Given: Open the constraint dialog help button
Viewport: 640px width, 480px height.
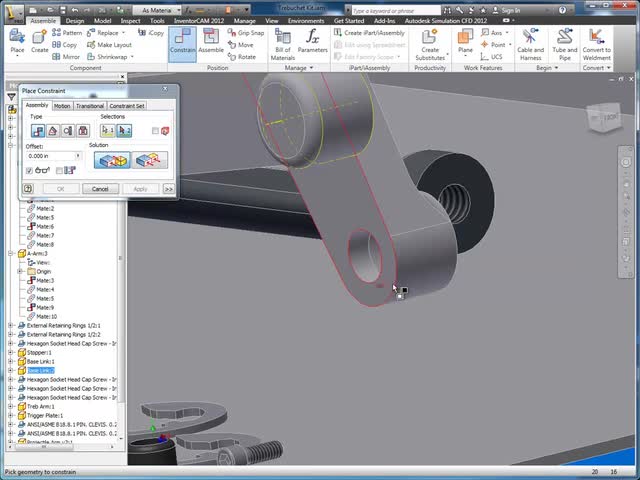Looking at the screenshot, I should pyautogui.click(x=28, y=189).
